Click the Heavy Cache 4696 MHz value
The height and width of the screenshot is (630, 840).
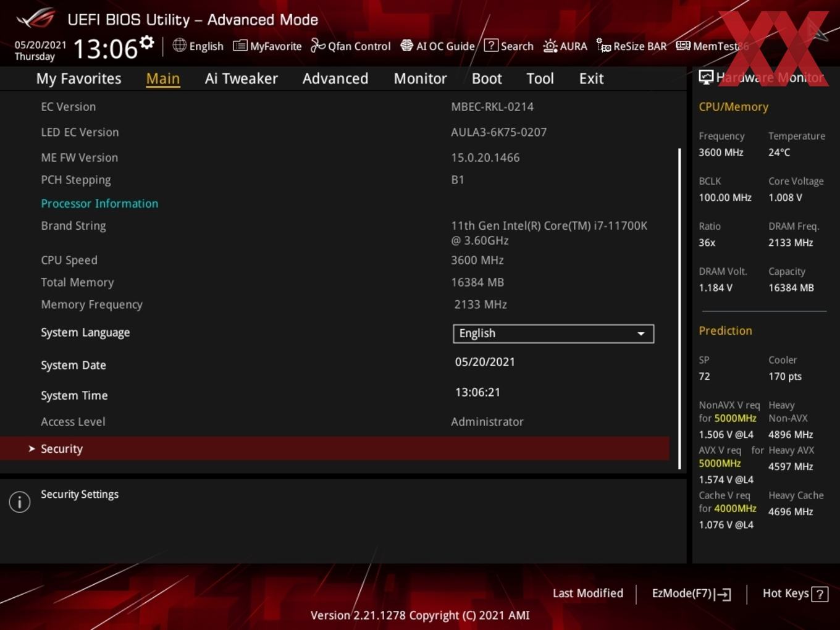coord(791,511)
